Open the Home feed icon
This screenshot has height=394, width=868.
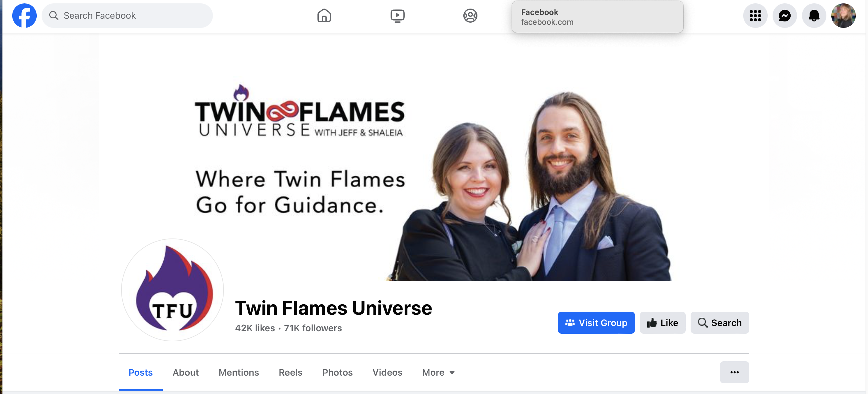(x=324, y=16)
